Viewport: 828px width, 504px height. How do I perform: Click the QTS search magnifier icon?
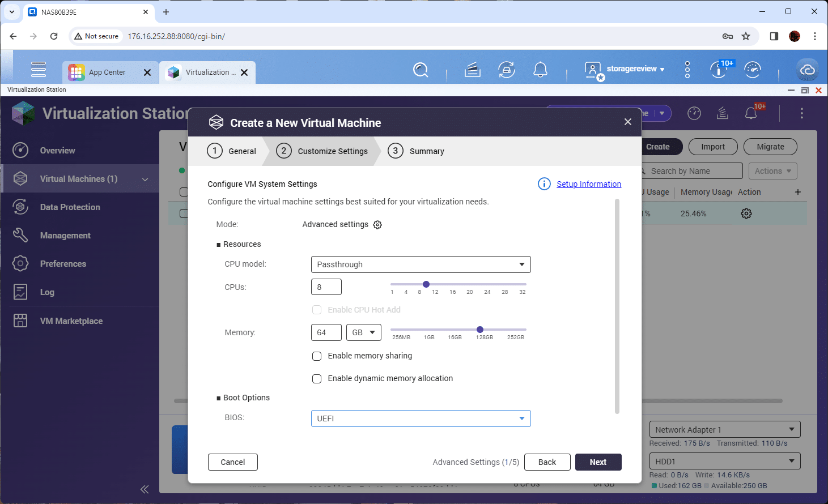coord(421,70)
